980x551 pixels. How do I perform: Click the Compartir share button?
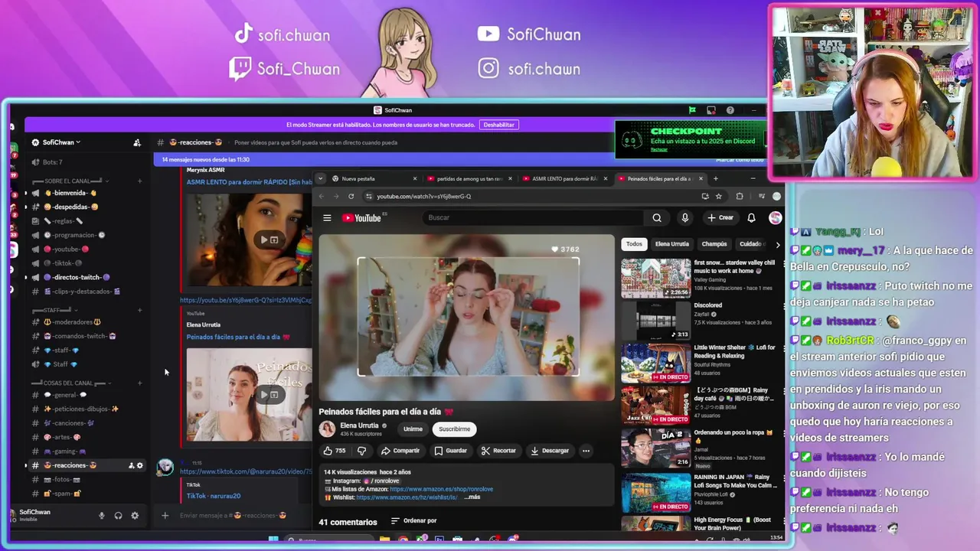point(400,451)
